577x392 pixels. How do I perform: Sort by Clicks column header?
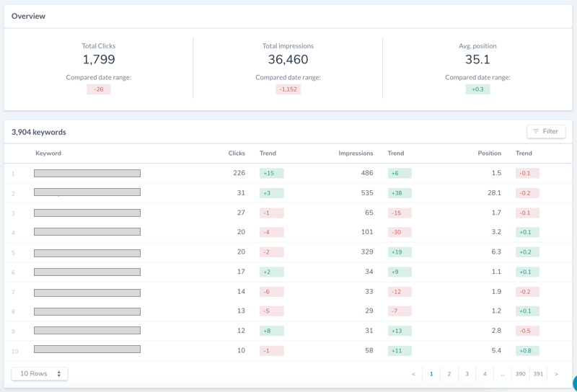click(x=237, y=153)
